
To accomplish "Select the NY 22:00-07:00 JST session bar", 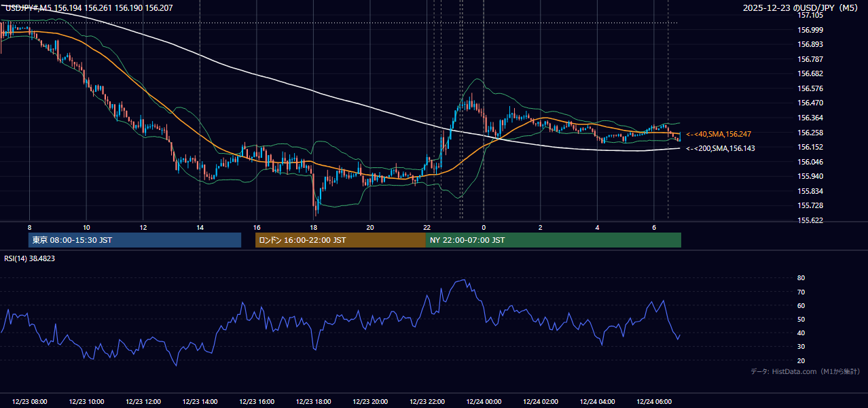I will click(554, 240).
